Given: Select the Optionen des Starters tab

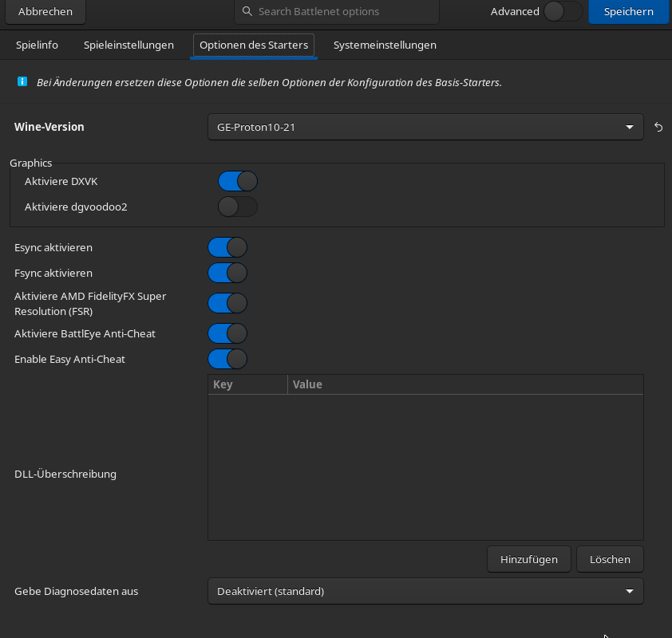Looking at the screenshot, I should (254, 45).
